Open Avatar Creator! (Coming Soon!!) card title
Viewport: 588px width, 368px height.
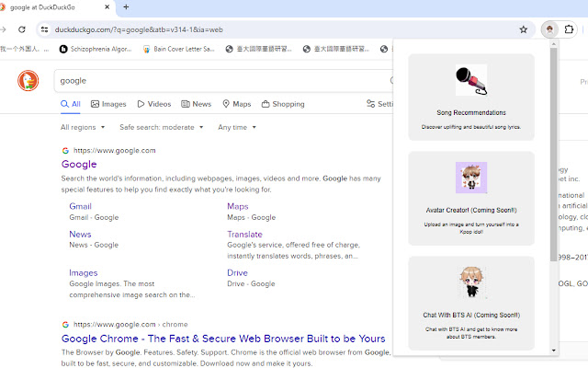coord(471,210)
